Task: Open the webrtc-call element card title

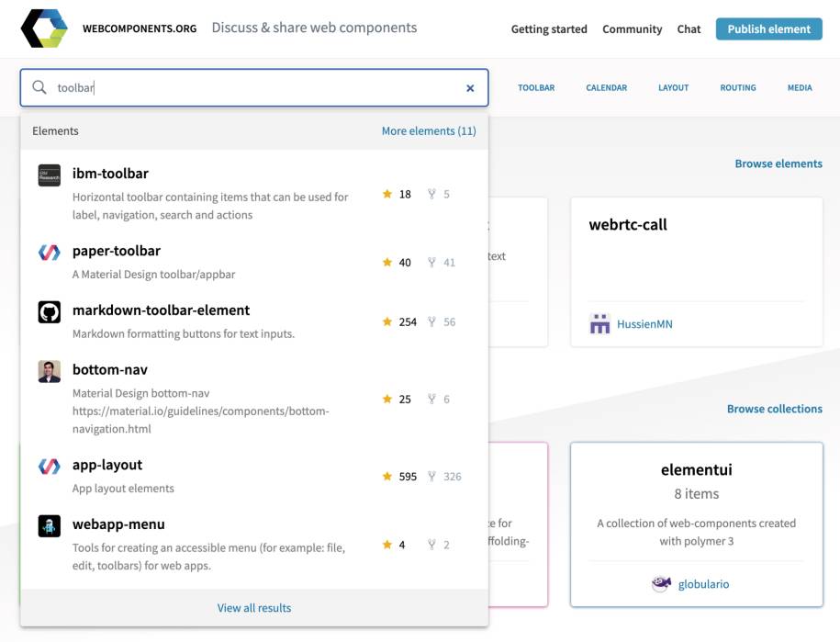Action: (x=628, y=224)
